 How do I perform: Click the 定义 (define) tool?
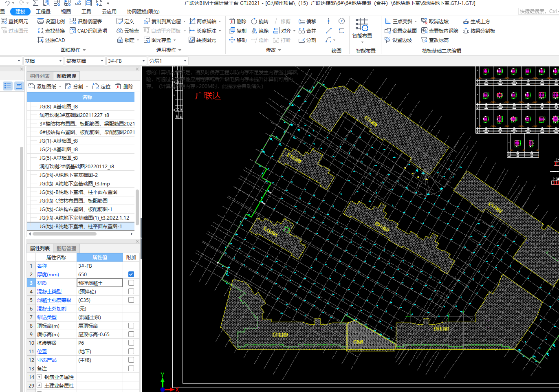pyautogui.click(x=125, y=21)
